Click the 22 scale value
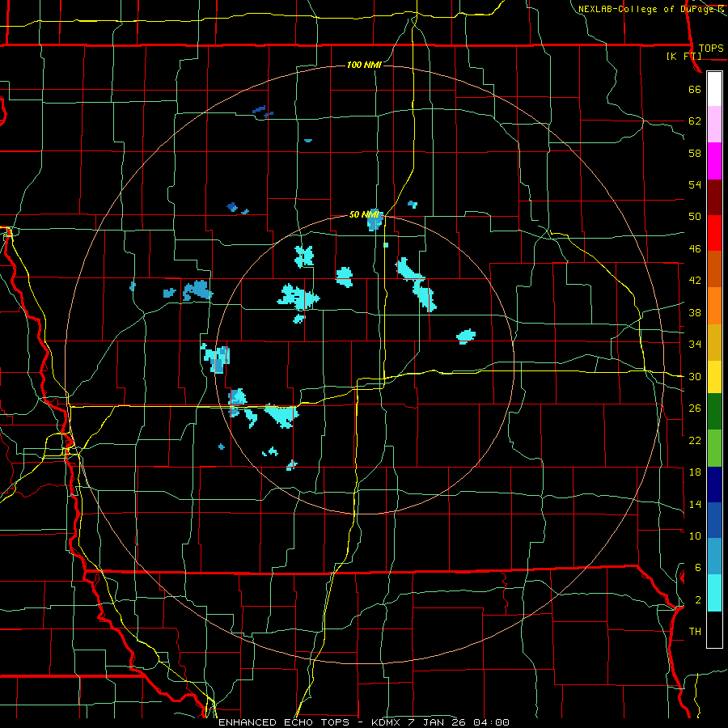This screenshot has width=728, height=728. [x=695, y=440]
